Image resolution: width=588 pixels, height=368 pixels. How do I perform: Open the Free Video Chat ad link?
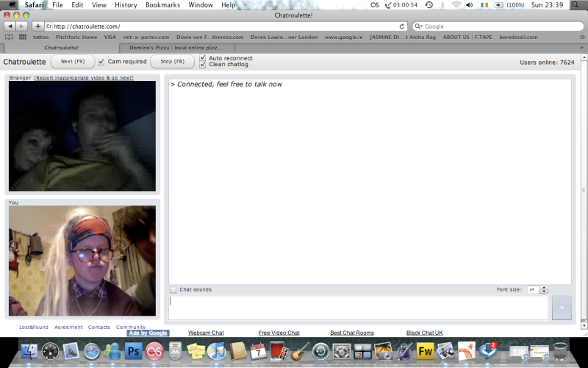point(279,333)
